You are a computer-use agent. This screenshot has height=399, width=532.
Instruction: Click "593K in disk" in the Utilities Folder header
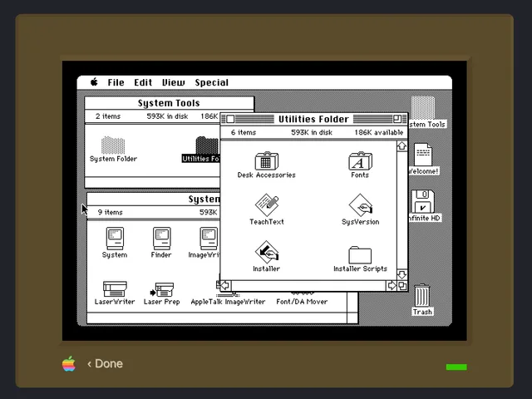[312, 132]
